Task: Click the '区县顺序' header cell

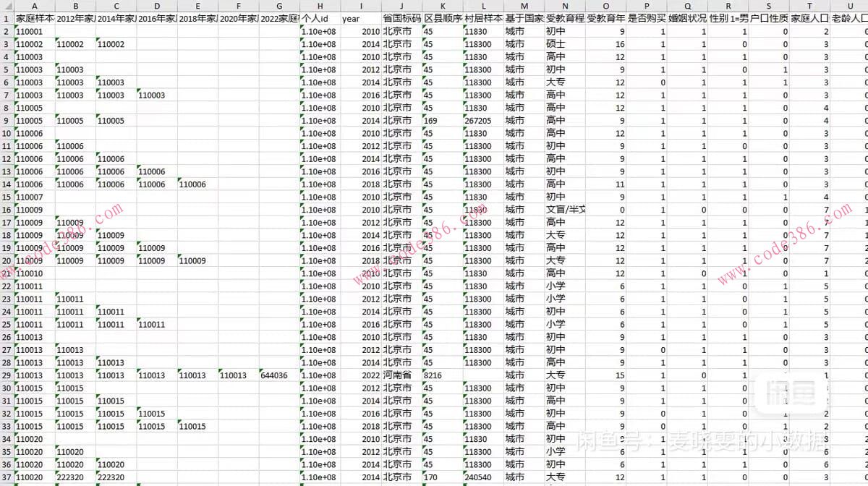Action: coord(442,18)
